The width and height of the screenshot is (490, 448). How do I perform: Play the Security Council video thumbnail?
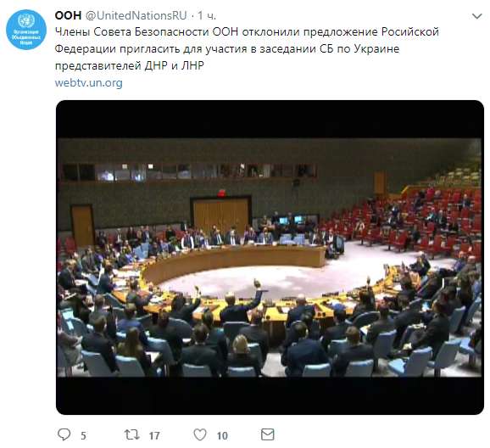pyautogui.click(x=270, y=257)
